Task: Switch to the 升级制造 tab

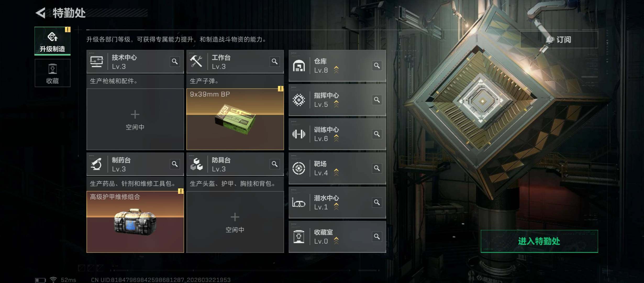Action: tap(52, 41)
